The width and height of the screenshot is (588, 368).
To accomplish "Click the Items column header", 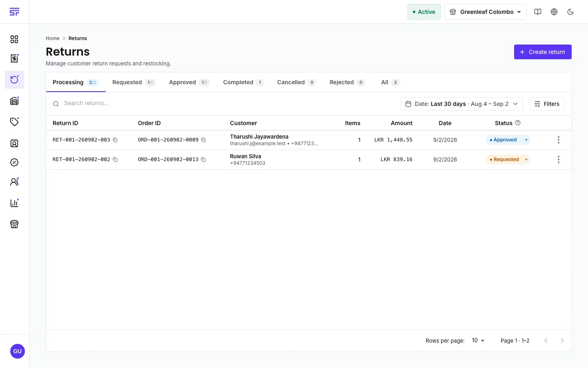I will pyautogui.click(x=353, y=123).
